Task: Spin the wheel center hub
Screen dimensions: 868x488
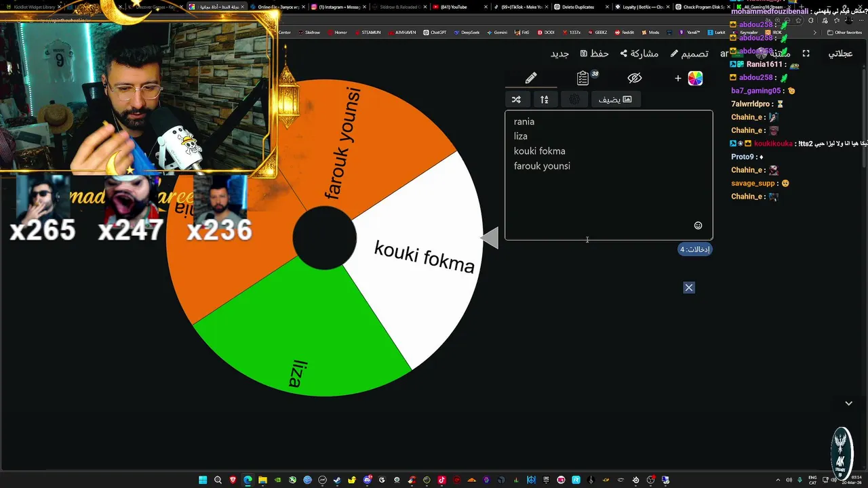Action: pyautogui.click(x=324, y=238)
